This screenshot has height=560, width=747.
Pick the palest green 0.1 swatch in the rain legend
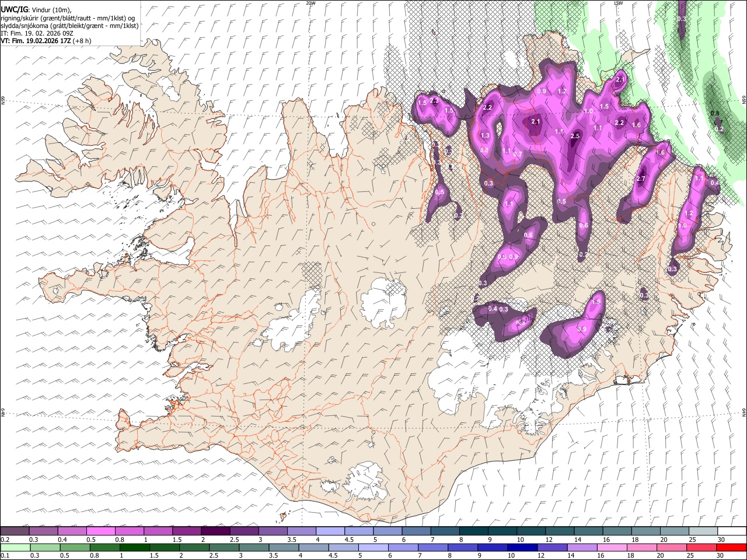pyautogui.click(x=15, y=547)
